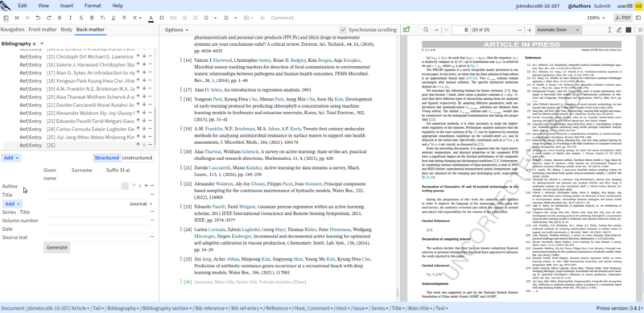Screen dimensions: 644x313
Task: Go to previous page in PDF viewer
Action: click(x=436, y=30)
